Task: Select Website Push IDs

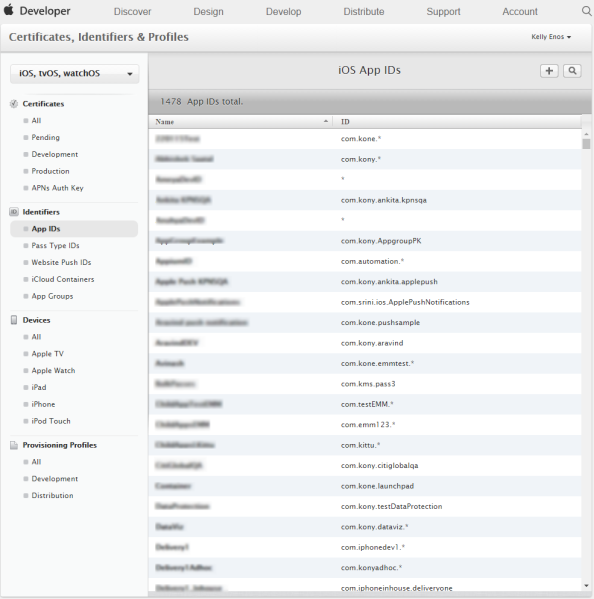Action: click(61, 262)
